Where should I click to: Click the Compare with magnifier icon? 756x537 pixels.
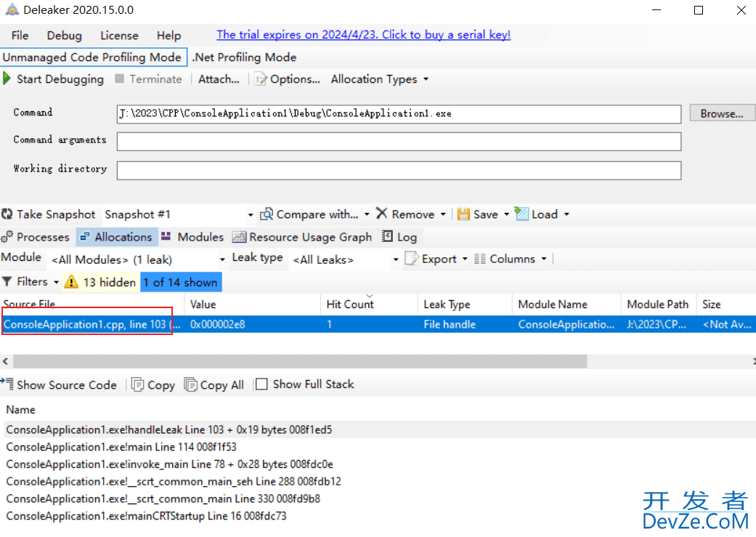[267, 214]
